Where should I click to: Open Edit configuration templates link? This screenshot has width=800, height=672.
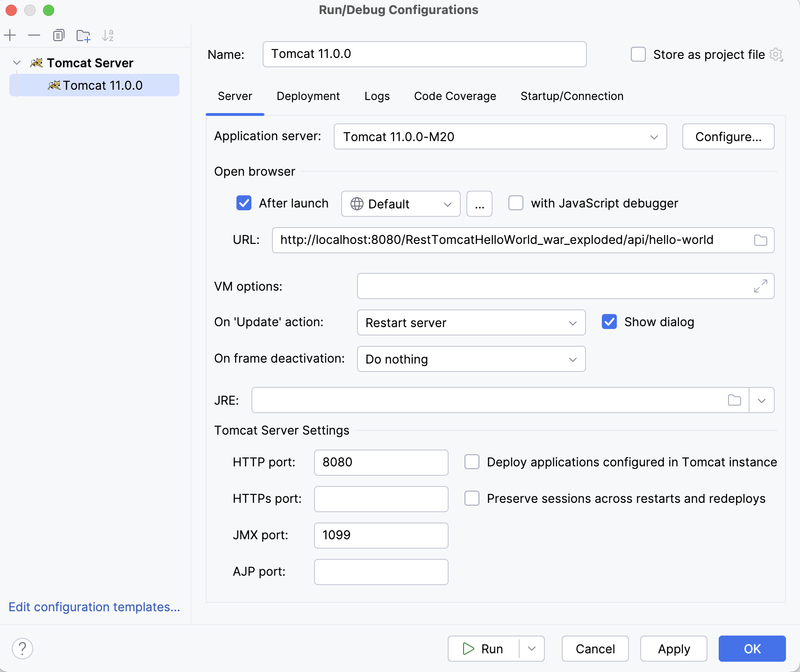coord(94,607)
